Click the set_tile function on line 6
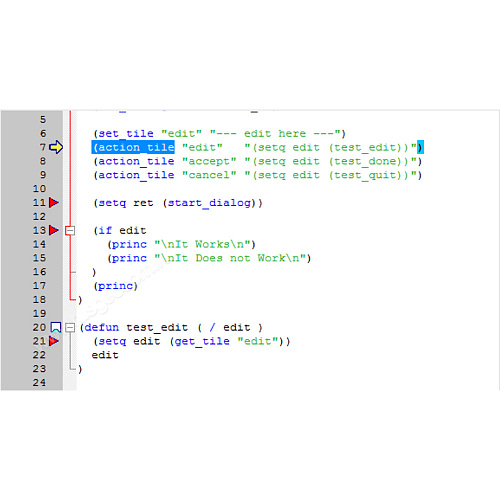This screenshot has width=500, height=500. 126,134
